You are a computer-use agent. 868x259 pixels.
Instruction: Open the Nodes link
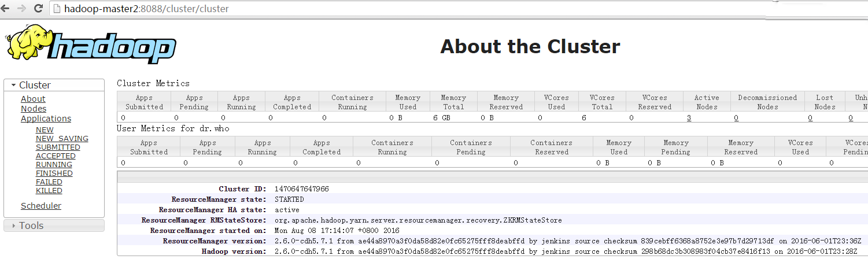pyautogui.click(x=34, y=109)
